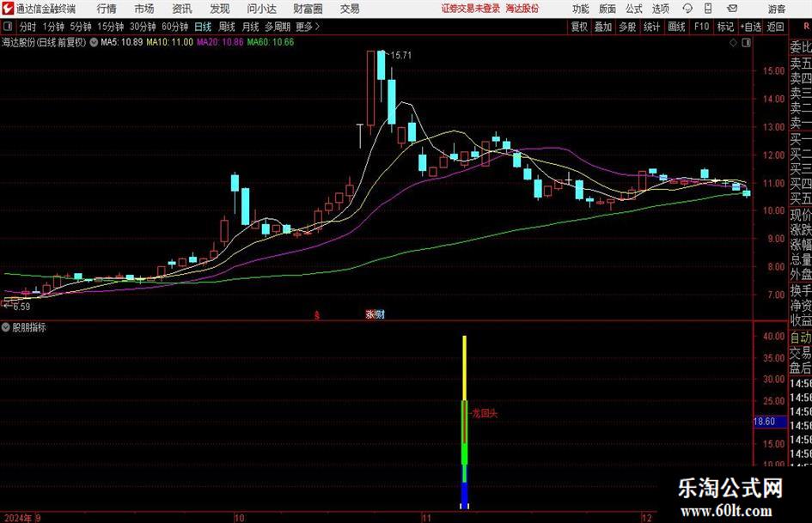This screenshot has width=812, height=523.
Task: Open the 功能 menu
Action: point(581,9)
